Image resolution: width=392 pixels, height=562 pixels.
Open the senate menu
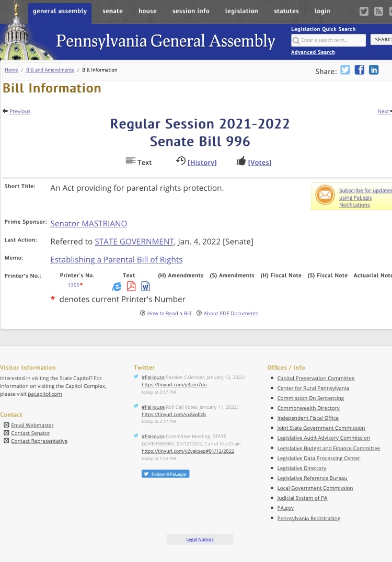(x=112, y=11)
